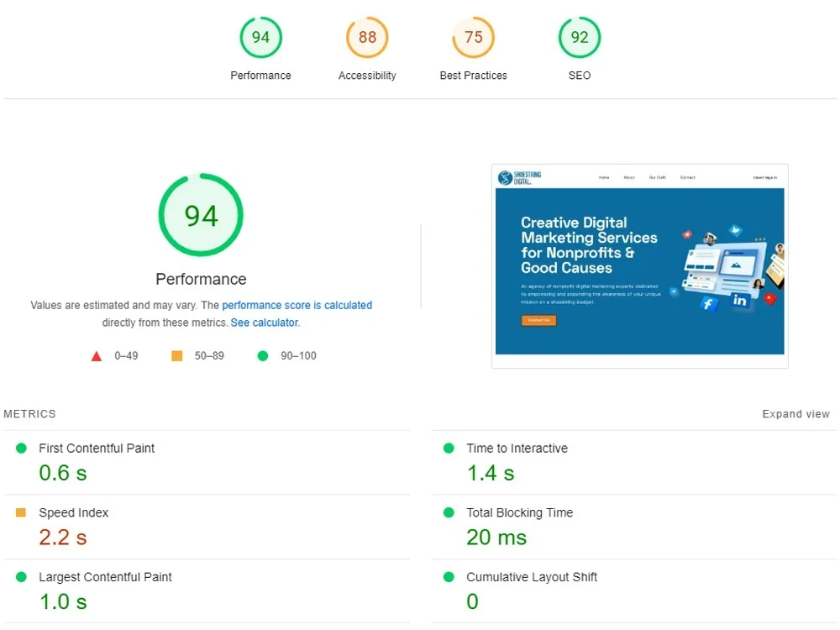Click green dot beside First Contentful Paint

22,449
